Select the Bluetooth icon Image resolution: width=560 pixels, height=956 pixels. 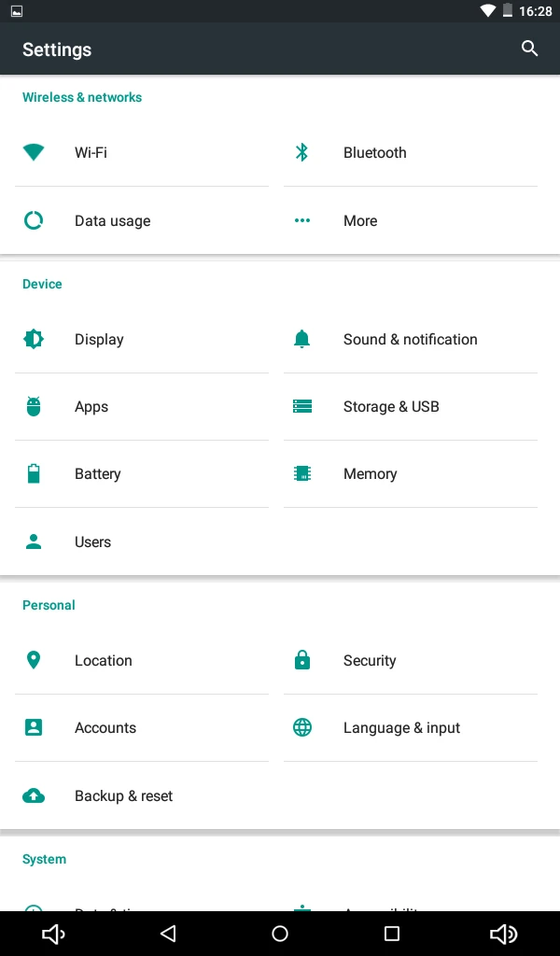302,152
